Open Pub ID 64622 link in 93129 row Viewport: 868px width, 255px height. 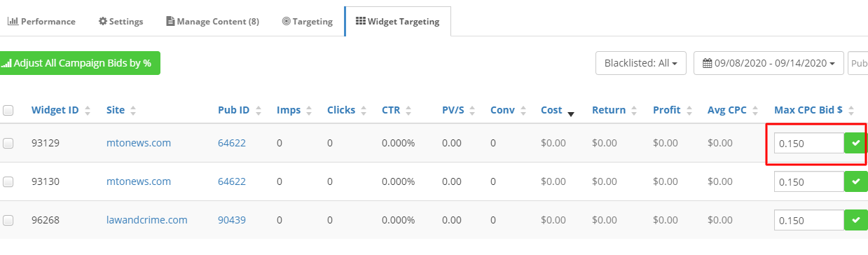coord(232,143)
